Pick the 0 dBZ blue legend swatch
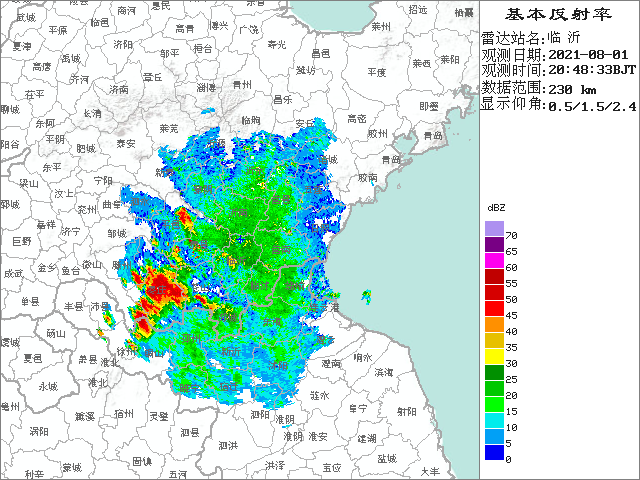 click(494, 453)
